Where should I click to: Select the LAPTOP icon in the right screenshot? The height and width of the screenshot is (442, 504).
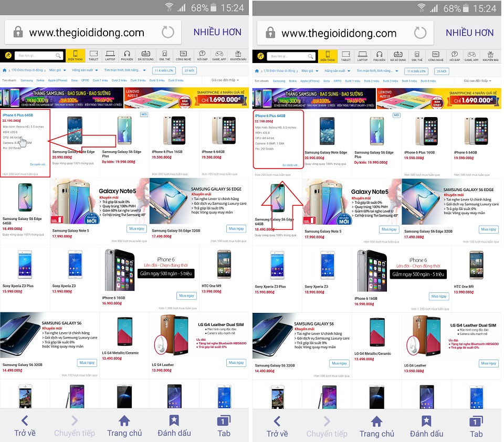pyautogui.click(x=363, y=56)
